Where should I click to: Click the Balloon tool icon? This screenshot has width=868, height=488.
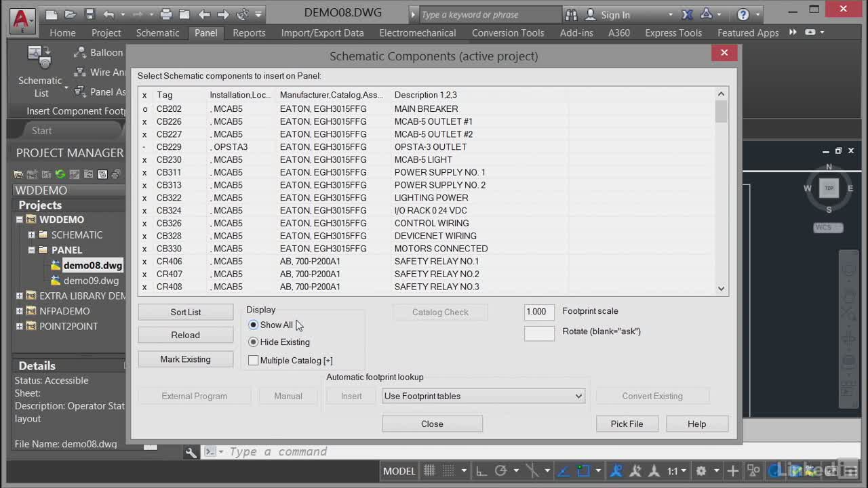[x=80, y=52]
